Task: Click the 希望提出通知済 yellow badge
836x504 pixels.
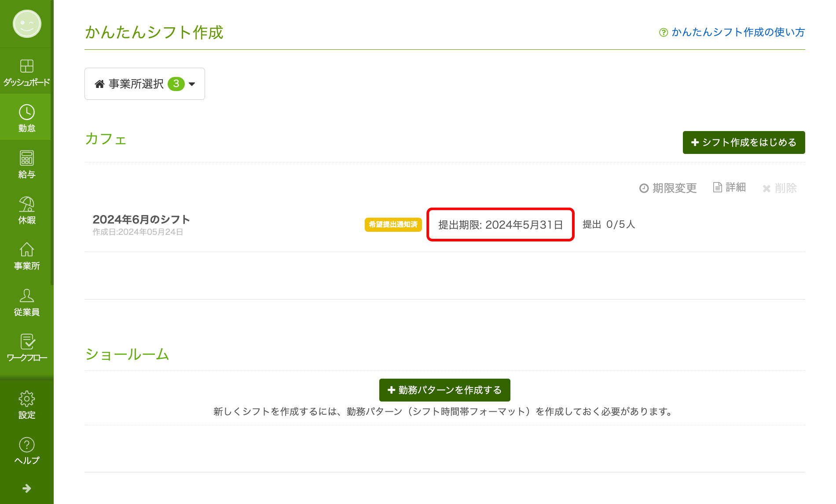Action: tap(393, 224)
